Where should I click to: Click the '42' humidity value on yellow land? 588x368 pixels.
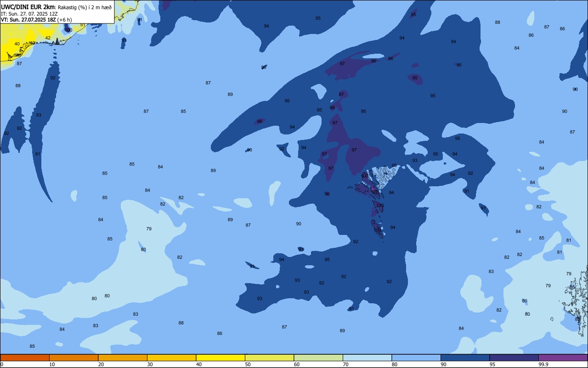[48, 38]
